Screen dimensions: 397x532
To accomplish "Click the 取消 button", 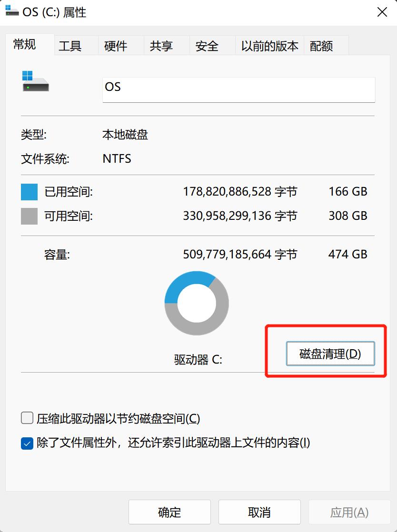I will 259,512.
